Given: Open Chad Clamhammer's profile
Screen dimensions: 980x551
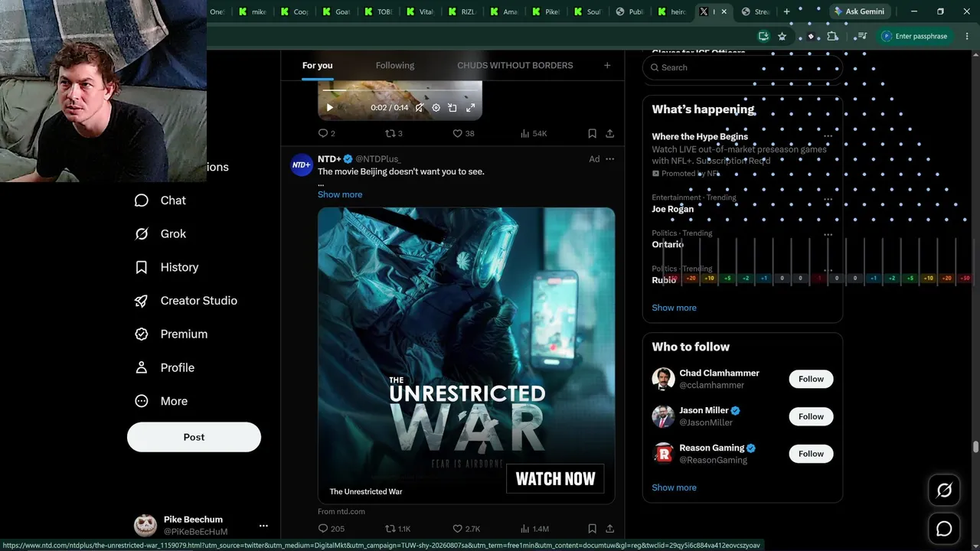Looking at the screenshot, I should point(719,373).
